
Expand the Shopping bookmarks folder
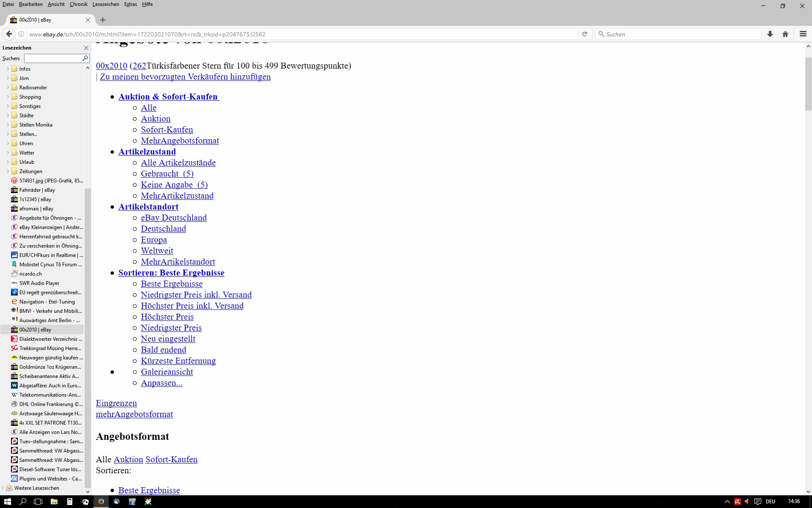click(x=8, y=97)
